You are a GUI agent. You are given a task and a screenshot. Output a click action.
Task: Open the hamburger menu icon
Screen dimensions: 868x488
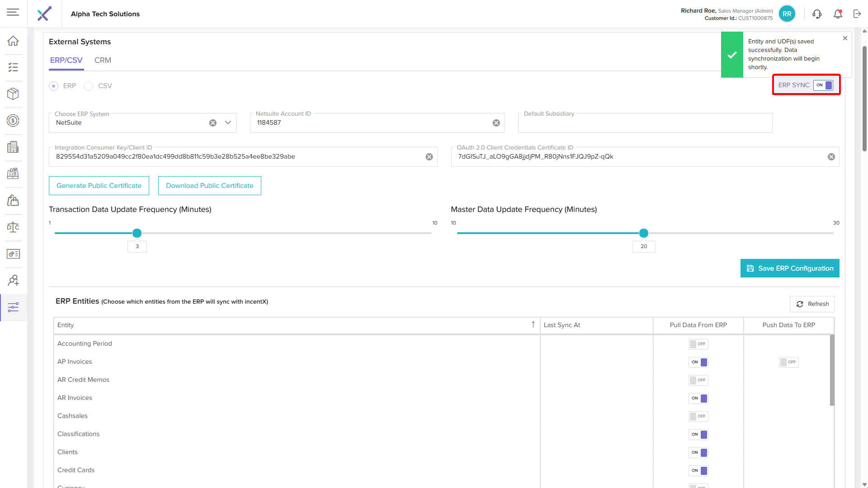[x=13, y=12]
